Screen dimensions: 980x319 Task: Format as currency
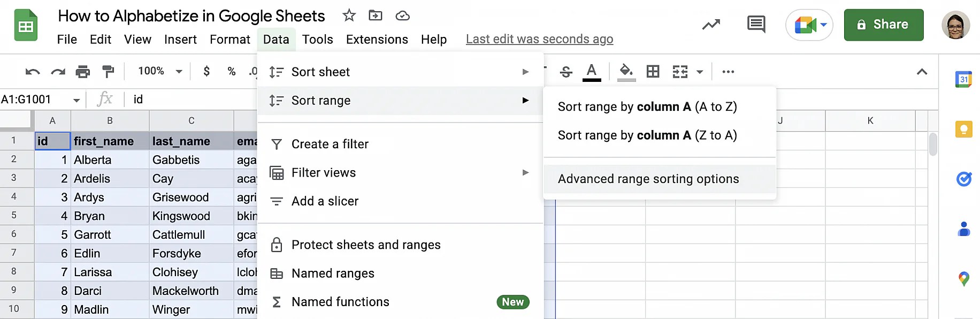point(206,71)
